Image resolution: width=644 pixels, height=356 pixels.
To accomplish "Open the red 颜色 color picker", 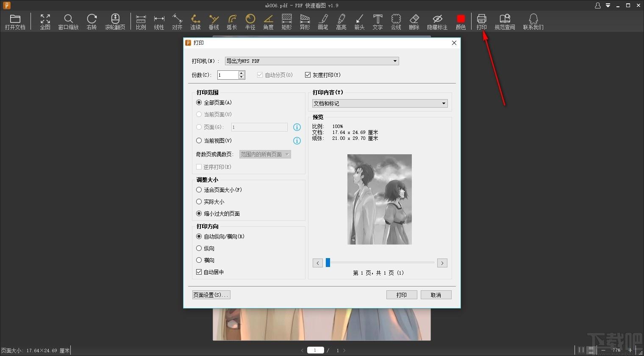I will [x=461, y=22].
